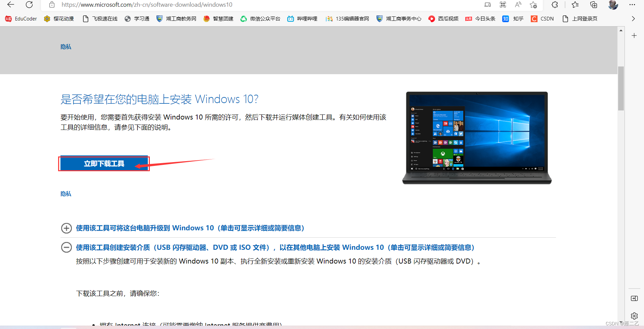Screen dimensions: 644x329
Task: Open the settings gear at bottom right
Action: click(x=634, y=316)
